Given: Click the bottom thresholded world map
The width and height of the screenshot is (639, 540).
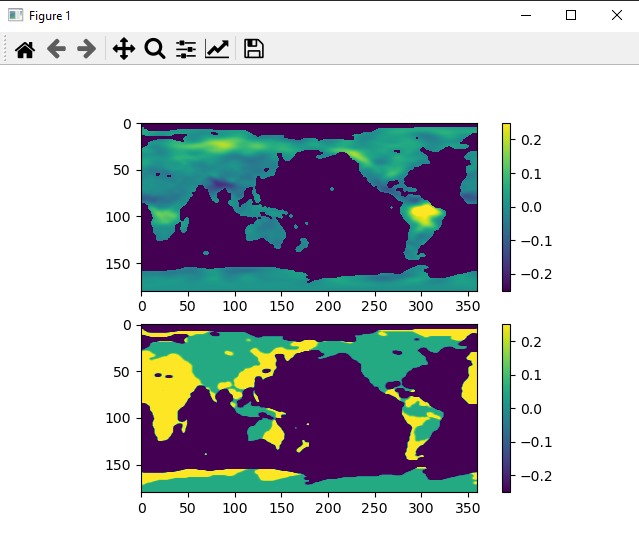Looking at the screenshot, I should [x=309, y=408].
